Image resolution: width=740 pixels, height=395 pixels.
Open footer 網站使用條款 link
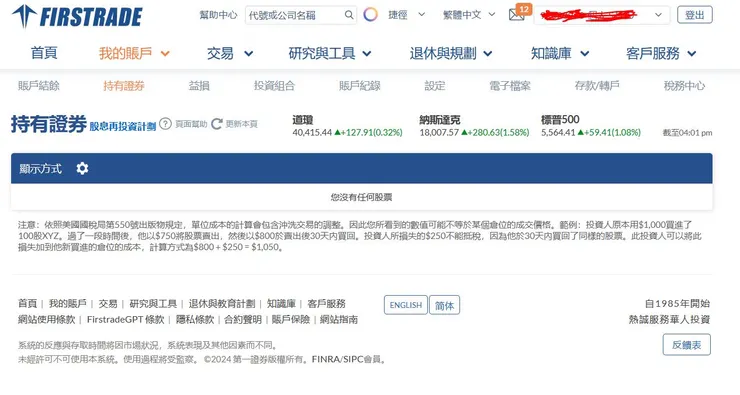[46, 319]
